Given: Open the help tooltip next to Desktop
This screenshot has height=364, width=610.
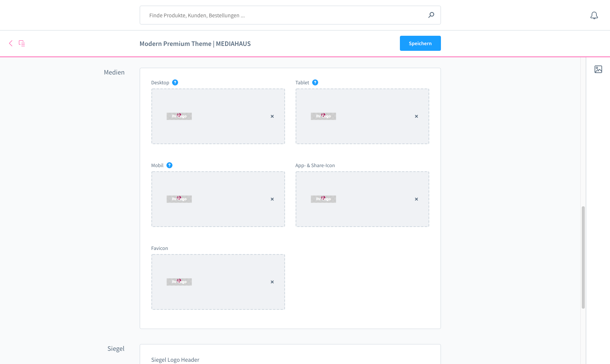Looking at the screenshot, I should 175,82.
